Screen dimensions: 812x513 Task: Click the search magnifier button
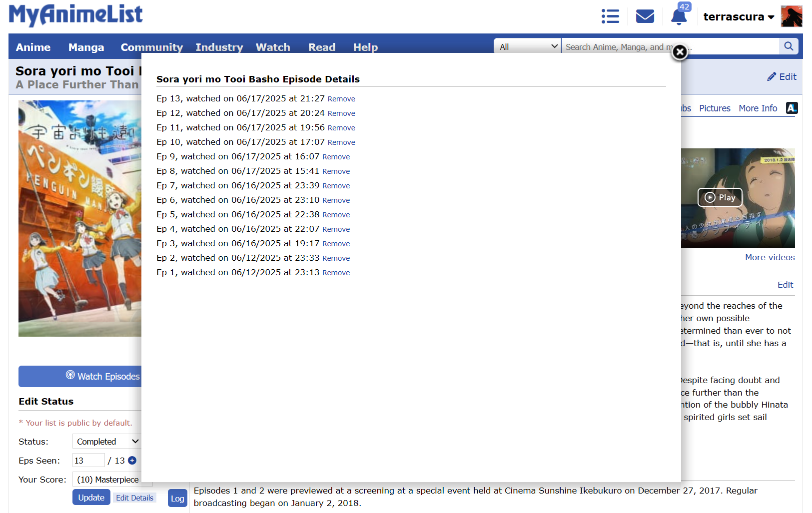click(x=789, y=46)
